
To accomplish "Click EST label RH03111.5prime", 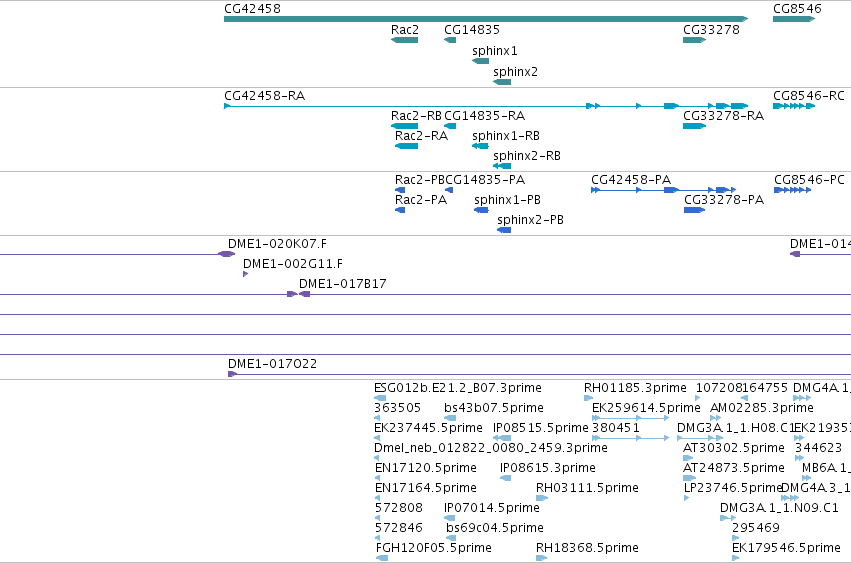I will point(587,489).
